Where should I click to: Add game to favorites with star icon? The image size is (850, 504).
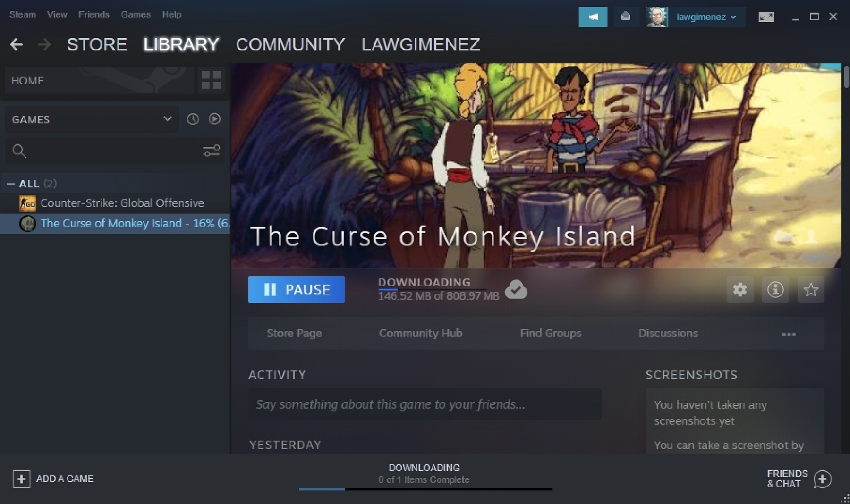click(810, 289)
